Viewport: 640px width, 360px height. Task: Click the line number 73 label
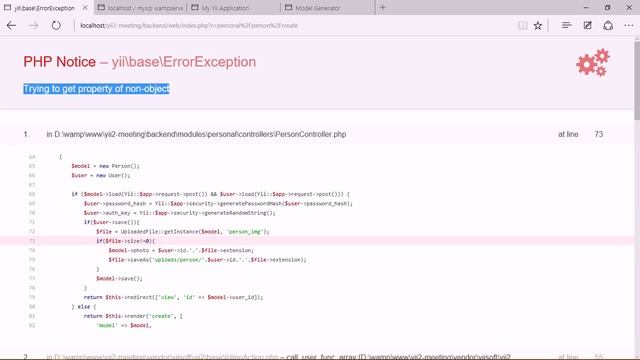pos(598,134)
